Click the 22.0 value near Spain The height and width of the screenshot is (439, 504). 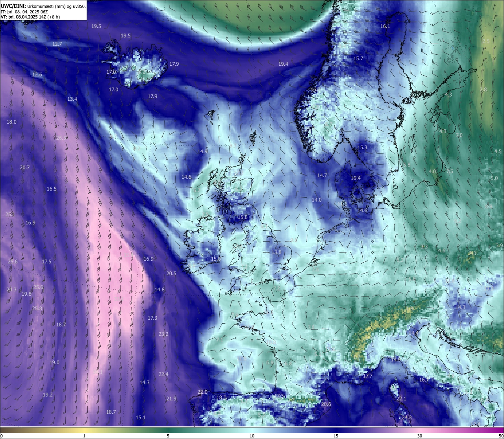[202, 392]
